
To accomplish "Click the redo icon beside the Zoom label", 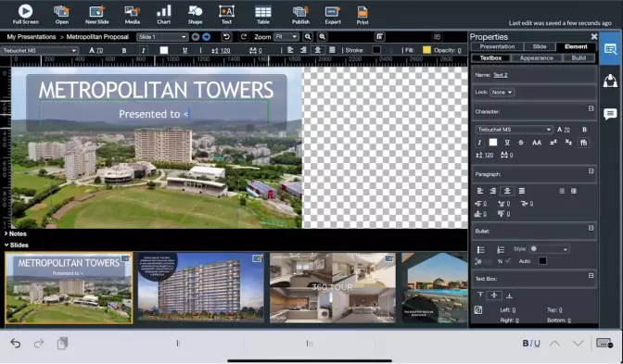I will click(244, 37).
